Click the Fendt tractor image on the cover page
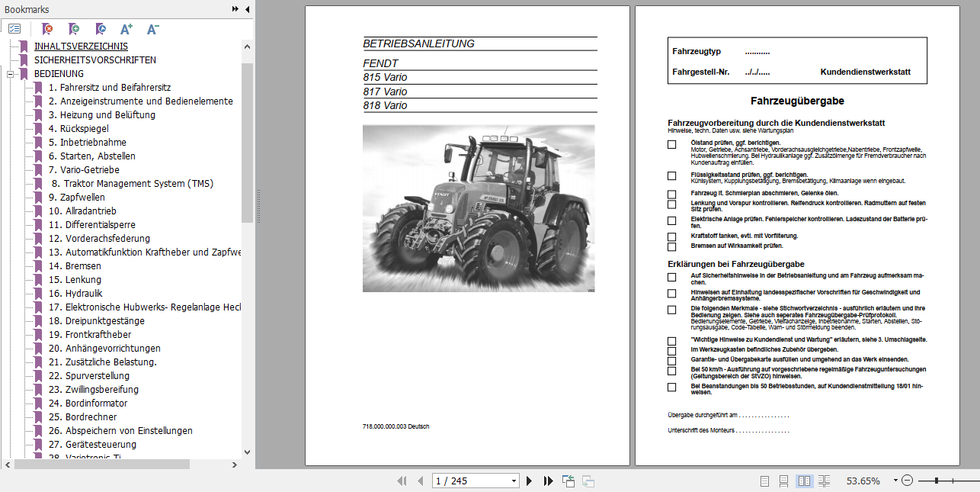Screen dimensions: 980x492 click(x=479, y=208)
